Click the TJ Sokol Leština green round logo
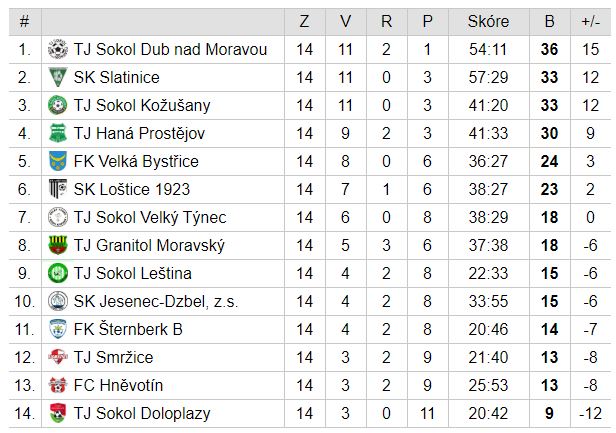This screenshot has height=433, width=616. [x=58, y=273]
